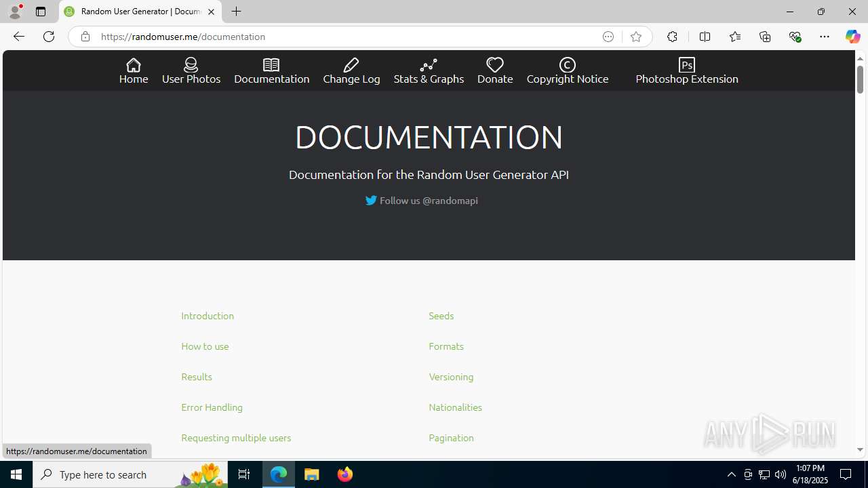Jump to Introduction section
This screenshot has height=488, width=868.
(208, 315)
